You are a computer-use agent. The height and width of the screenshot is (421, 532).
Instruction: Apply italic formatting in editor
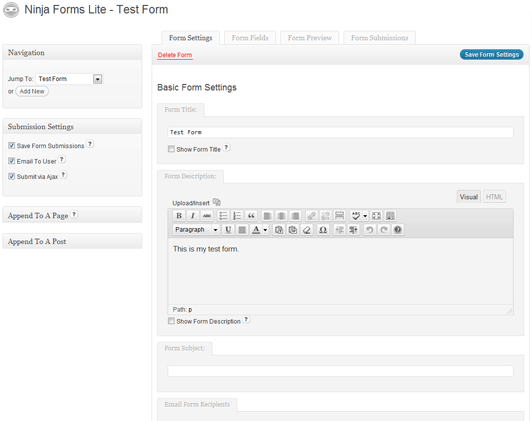[193, 216]
